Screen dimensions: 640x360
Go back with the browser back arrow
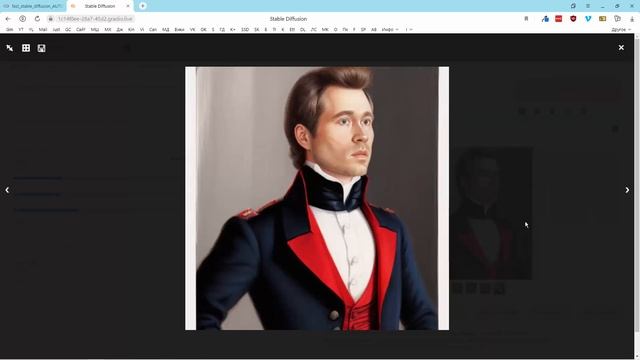coord(8,19)
